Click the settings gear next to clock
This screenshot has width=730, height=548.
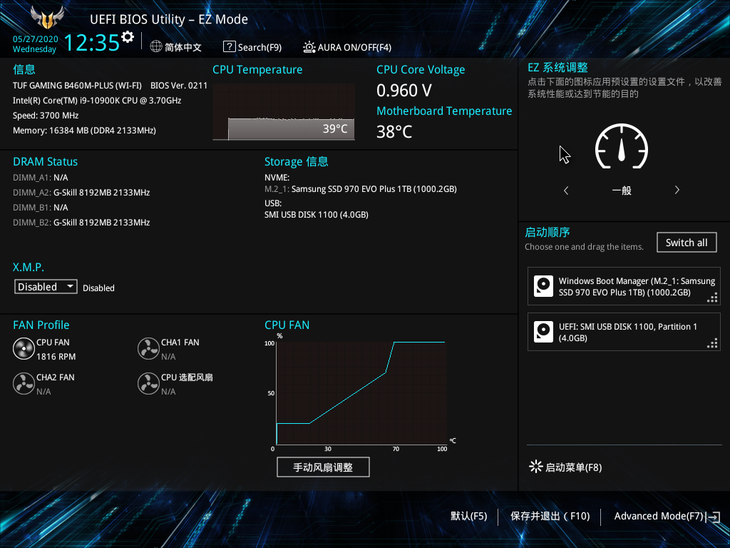pos(127,37)
